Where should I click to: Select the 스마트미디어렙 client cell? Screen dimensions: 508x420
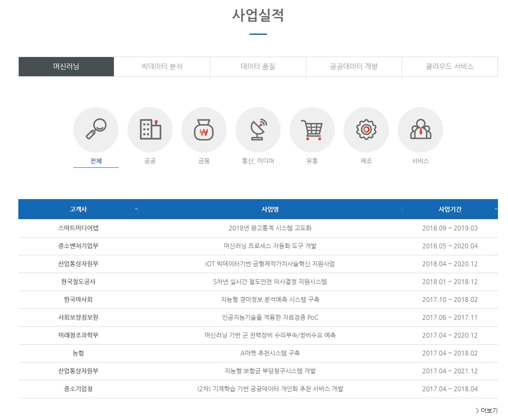78,228
